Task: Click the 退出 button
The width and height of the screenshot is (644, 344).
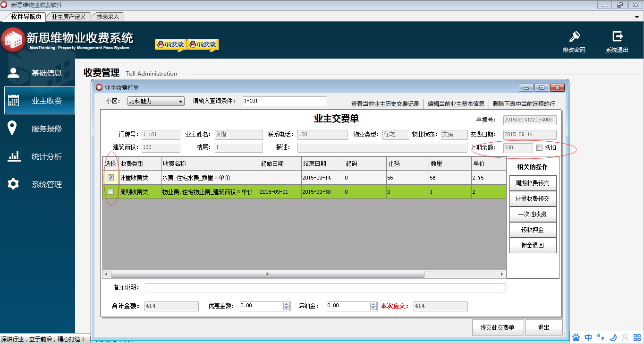Action: click(x=544, y=327)
